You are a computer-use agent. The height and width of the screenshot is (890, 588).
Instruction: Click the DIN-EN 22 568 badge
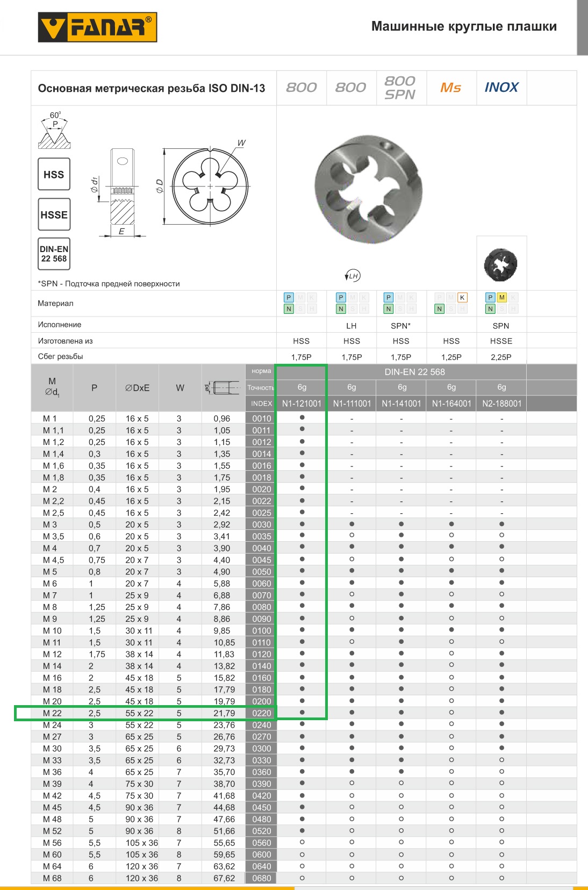54,254
